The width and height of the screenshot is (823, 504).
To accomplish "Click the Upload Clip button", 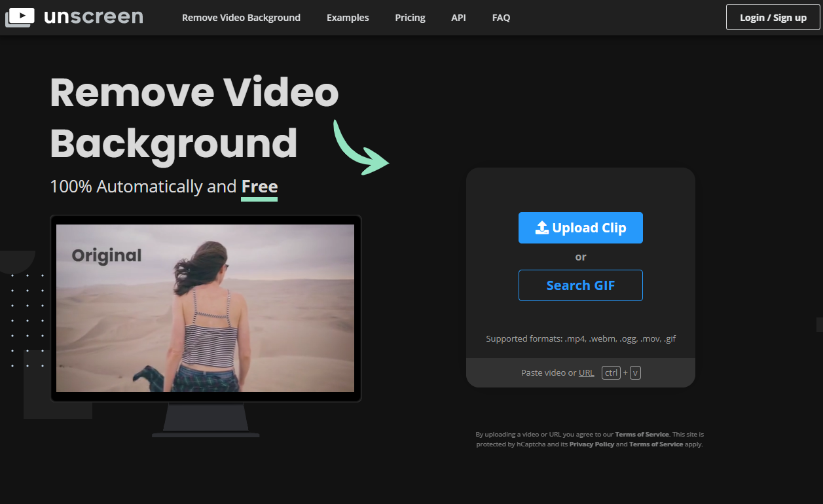I will coord(581,228).
